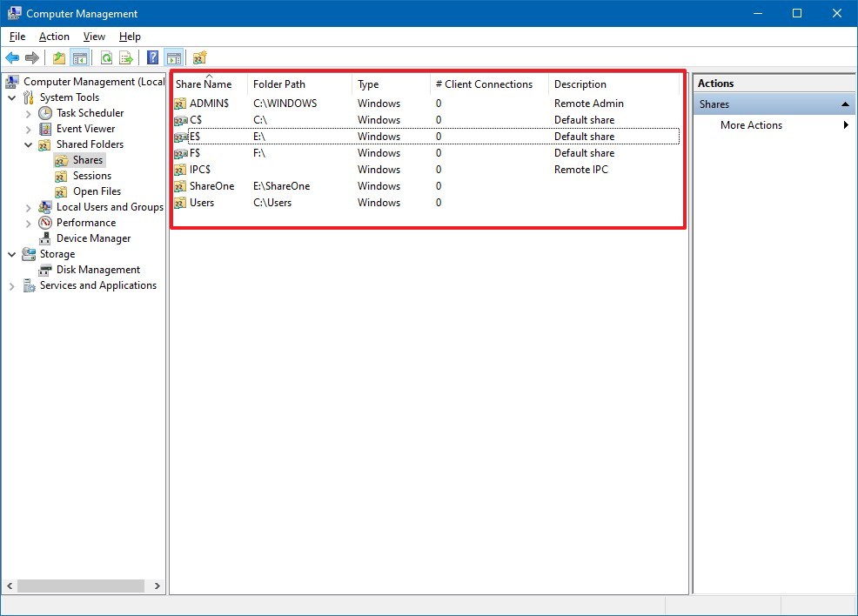The height and width of the screenshot is (616, 858).
Task: Click the Up One Level folder icon
Action: tap(58, 57)
